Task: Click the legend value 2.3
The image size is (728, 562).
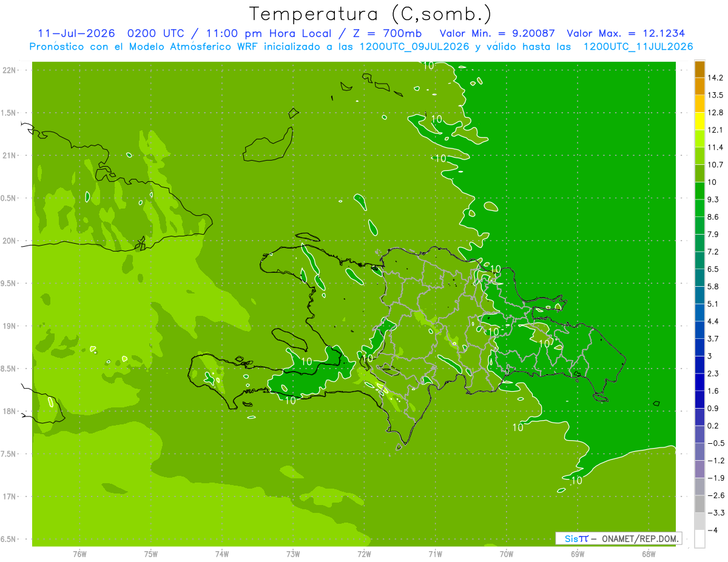Action: coord(713,373)
